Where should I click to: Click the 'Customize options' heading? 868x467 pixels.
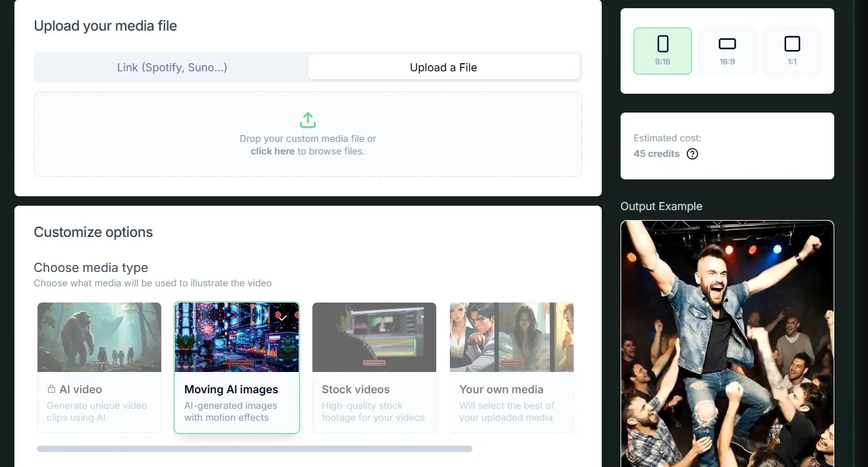(x=93, y=233)
